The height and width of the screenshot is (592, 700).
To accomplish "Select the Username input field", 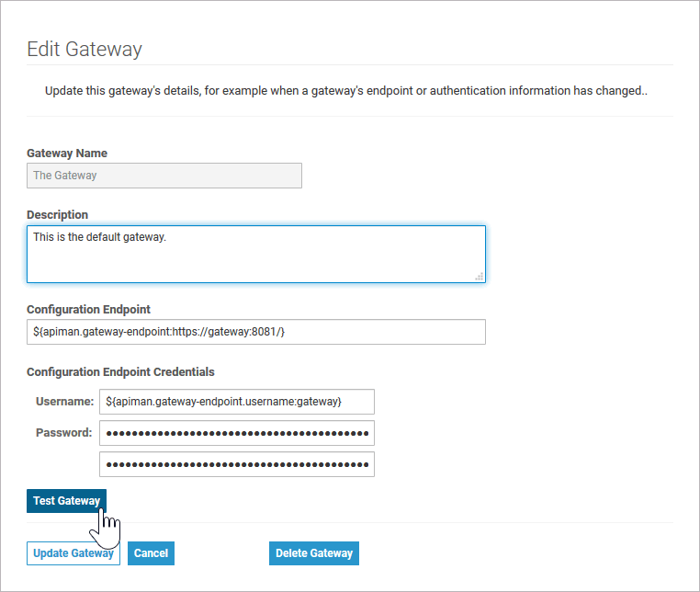I will pos(236,402).
